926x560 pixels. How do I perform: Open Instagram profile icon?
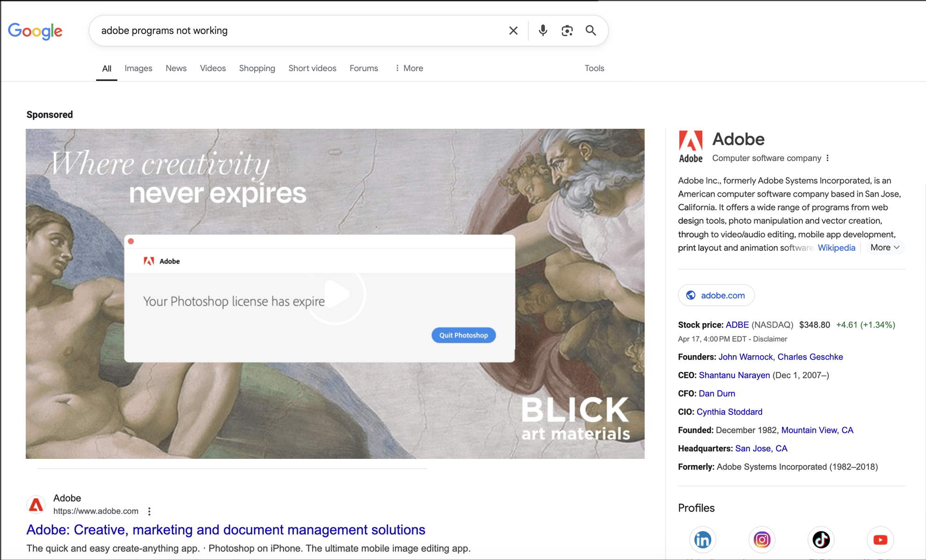(762, 539)
